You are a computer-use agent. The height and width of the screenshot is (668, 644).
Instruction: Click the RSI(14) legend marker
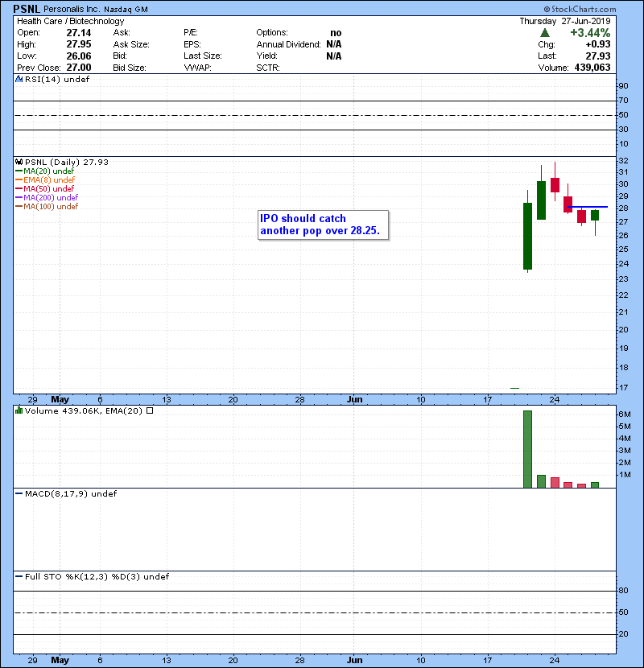[x=18, y=80]
